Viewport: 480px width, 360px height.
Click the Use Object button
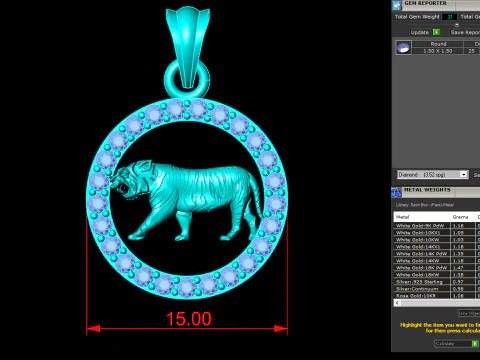click(x=469, y=313)
